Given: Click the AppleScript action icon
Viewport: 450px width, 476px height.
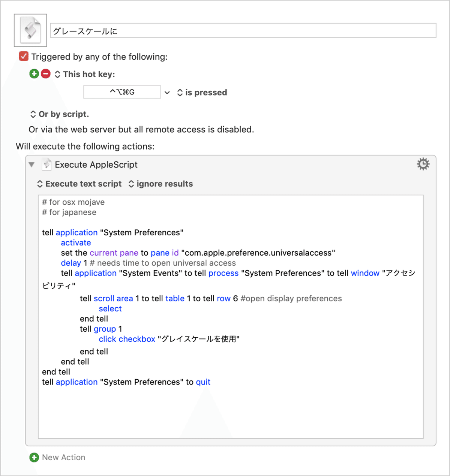Looking at the screenshot, I should [46, 164].
